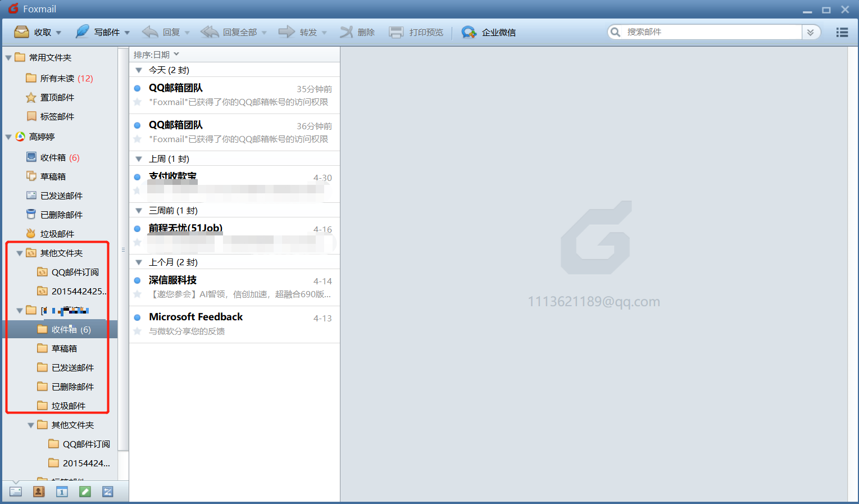Collapse the 今天 (2 封) group
This screenshot has width=859, height=504.
(x=139, y=70)
